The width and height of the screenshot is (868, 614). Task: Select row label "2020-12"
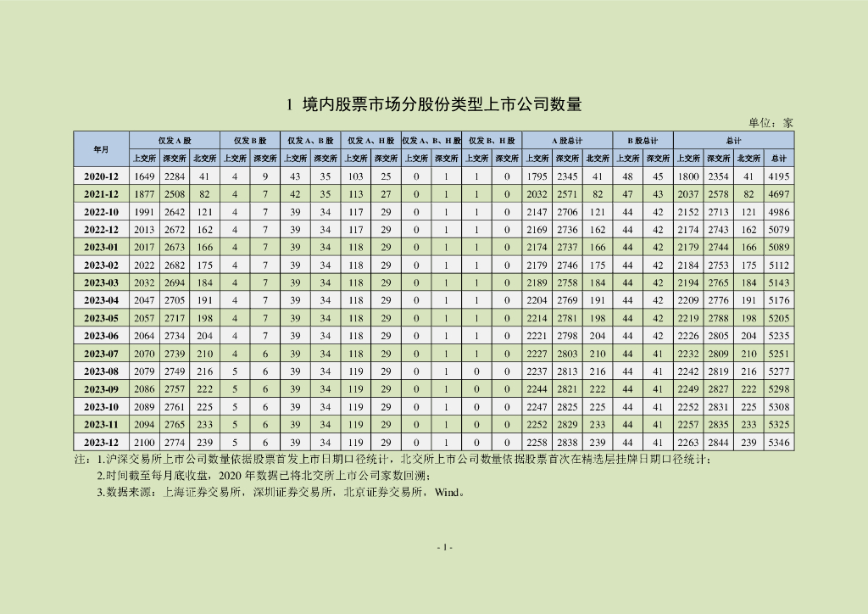pyautogui.click(x=102, y=176)
